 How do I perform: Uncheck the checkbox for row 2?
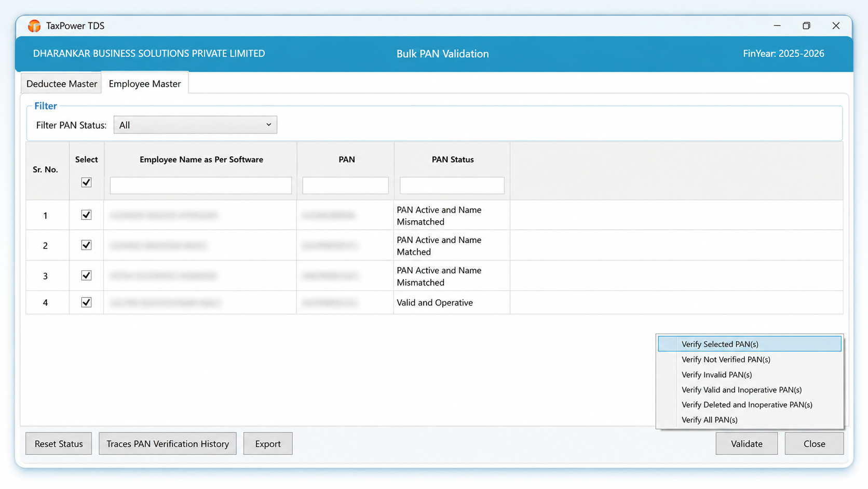pos(86,245)
